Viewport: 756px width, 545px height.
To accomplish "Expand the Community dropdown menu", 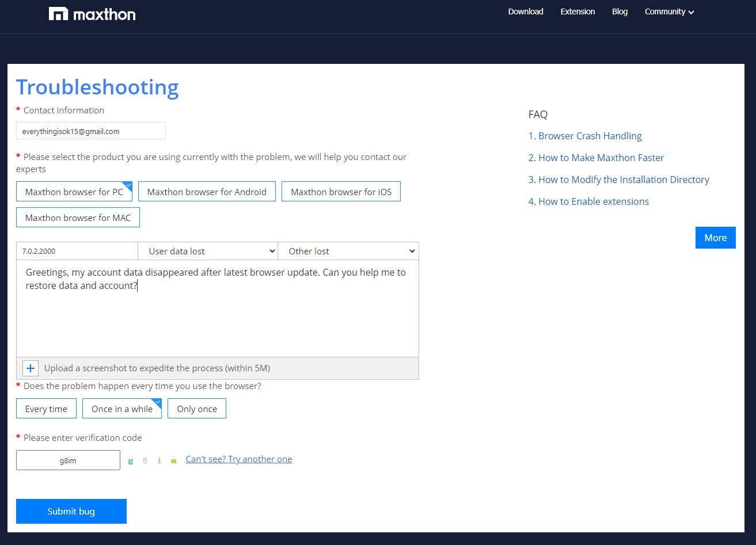I will (669, 12).
